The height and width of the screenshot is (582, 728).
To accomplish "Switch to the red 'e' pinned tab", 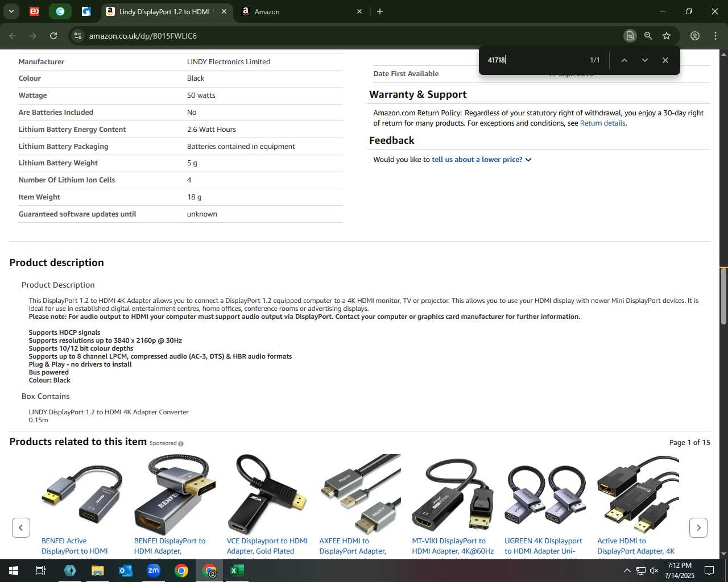I will click(34, 11).
